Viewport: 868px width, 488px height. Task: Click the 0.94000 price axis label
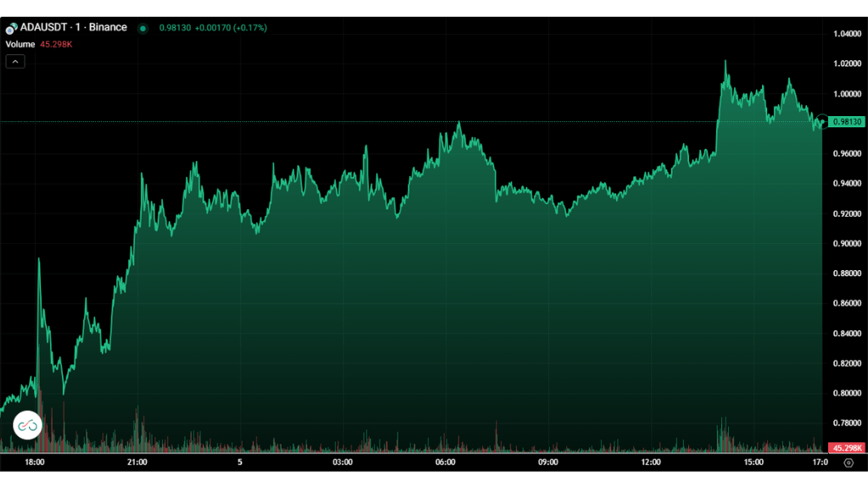(x=847, y=183)
